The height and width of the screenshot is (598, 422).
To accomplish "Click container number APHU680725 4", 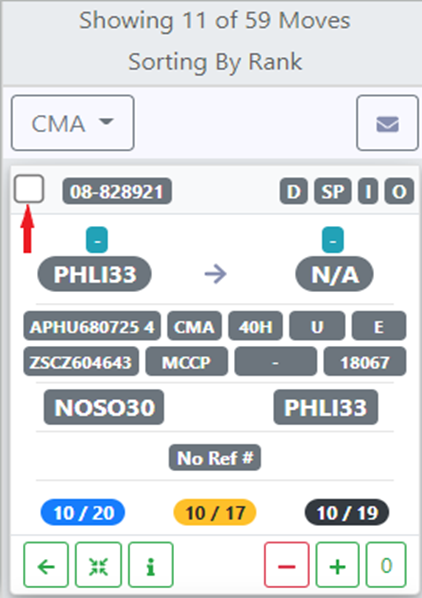I will point(92,326).
